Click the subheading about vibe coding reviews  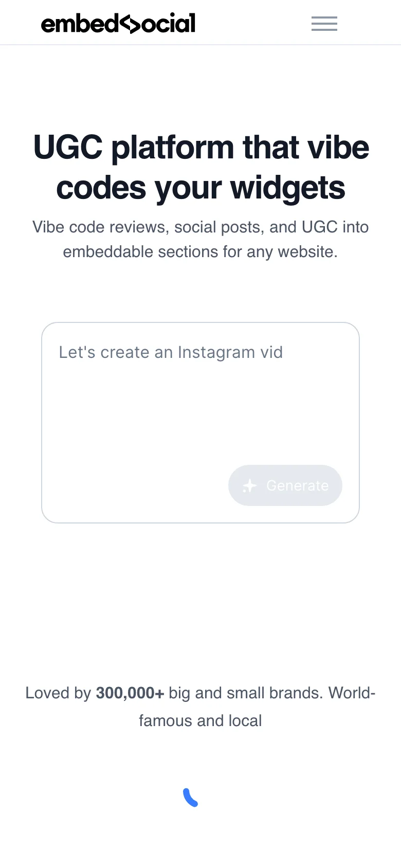click(x=200, y=239)
